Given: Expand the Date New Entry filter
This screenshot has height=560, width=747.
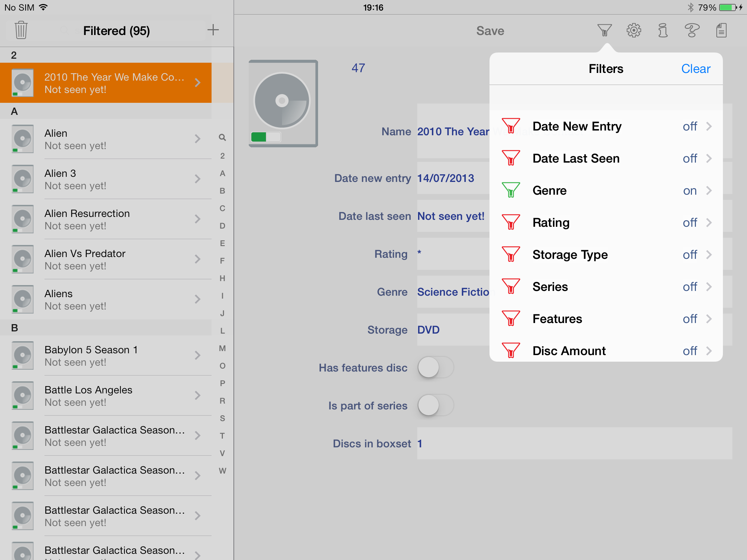Looking at the screenshot, I should [x=606, y=127].
